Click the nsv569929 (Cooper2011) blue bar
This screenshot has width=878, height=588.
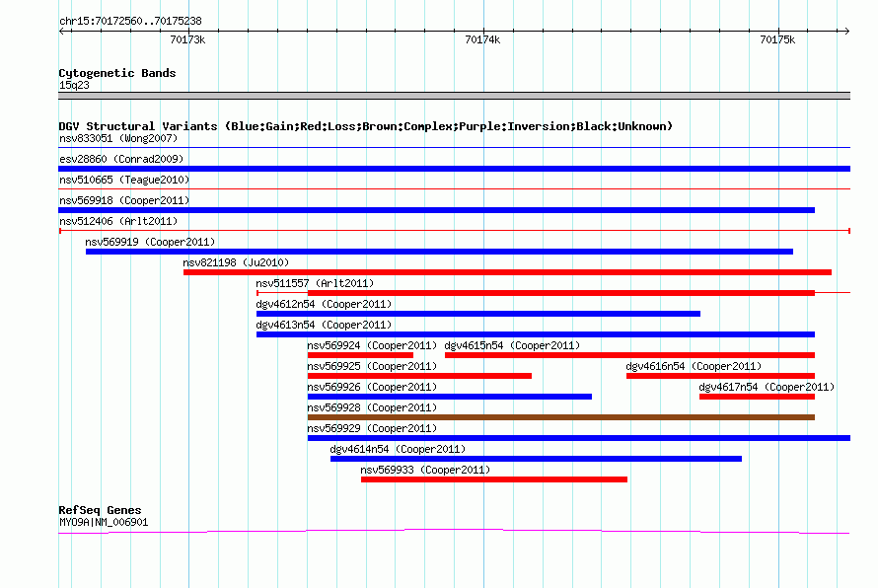[579, 438]
